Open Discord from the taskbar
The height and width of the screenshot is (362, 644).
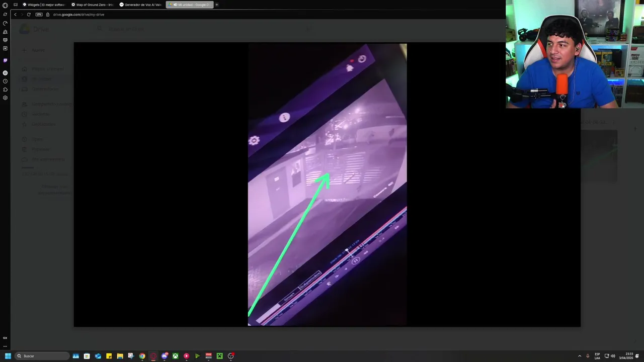click(164, 356)
